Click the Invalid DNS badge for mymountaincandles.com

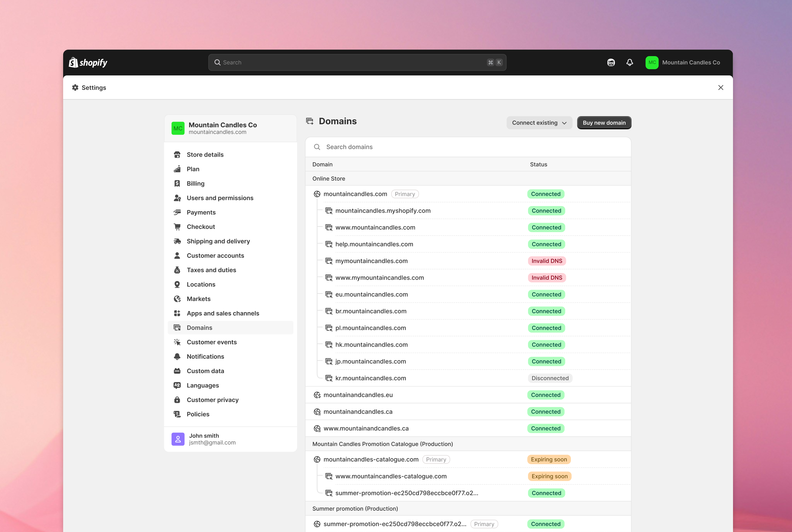(547, 261)
